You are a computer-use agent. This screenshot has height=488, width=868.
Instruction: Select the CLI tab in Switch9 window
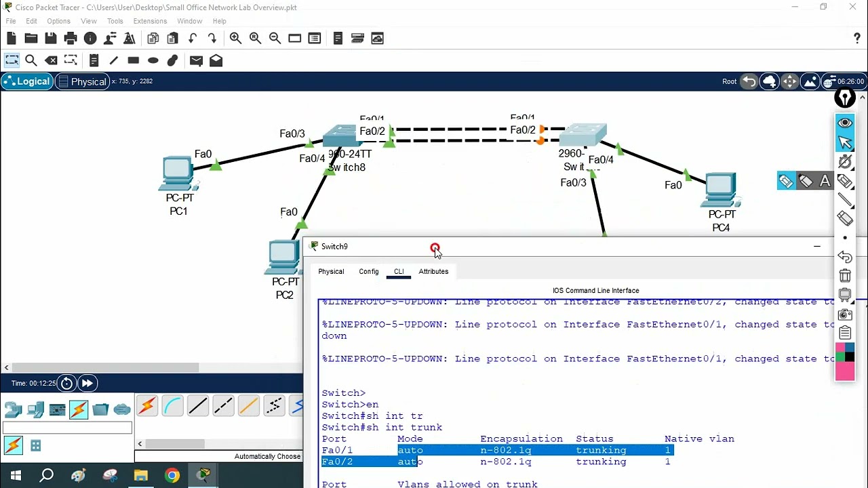[399, 271]
